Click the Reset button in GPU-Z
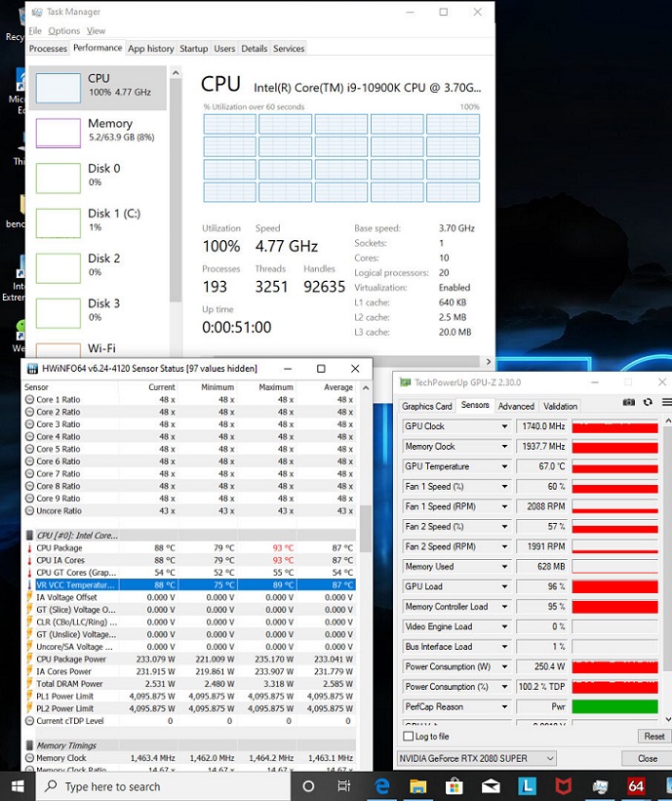The image size is (672, 801). coord(653,737)
